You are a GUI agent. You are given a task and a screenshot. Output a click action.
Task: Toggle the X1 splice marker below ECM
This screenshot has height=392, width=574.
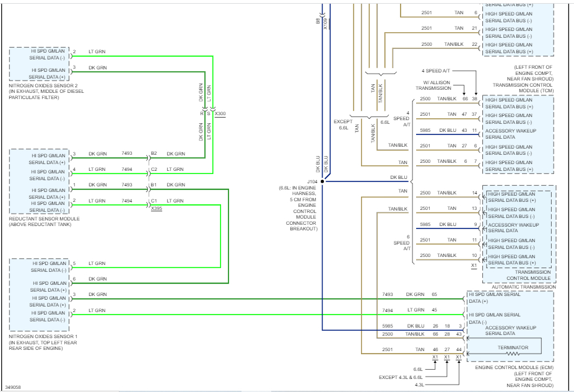coord(446,357)
